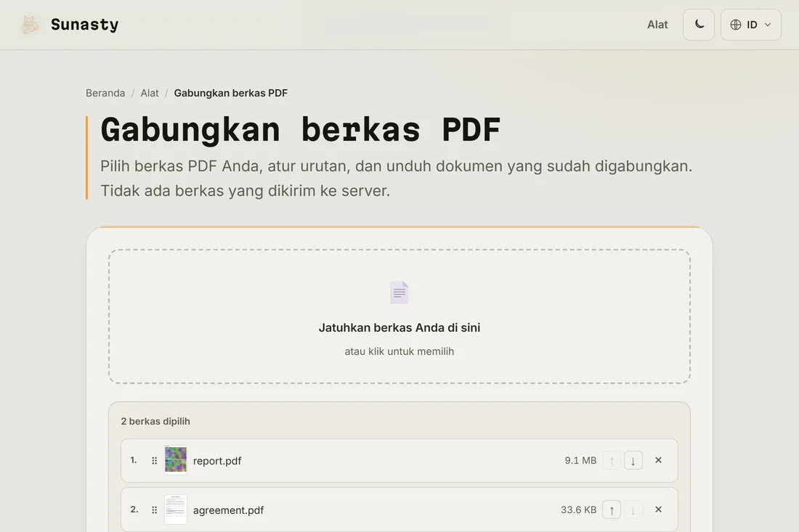Click the '2 berkas dipilih' label
This screenshot has height=532, width=799.
(x=155, y=421)
